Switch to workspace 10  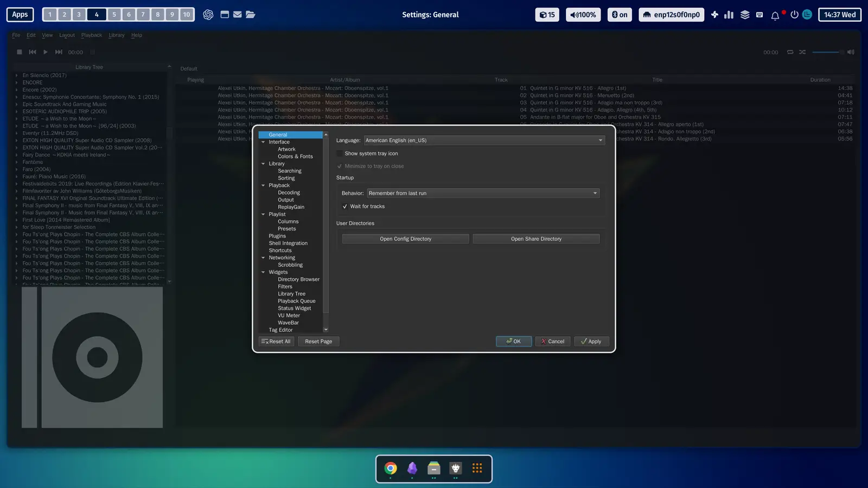(x=187, y=15)
